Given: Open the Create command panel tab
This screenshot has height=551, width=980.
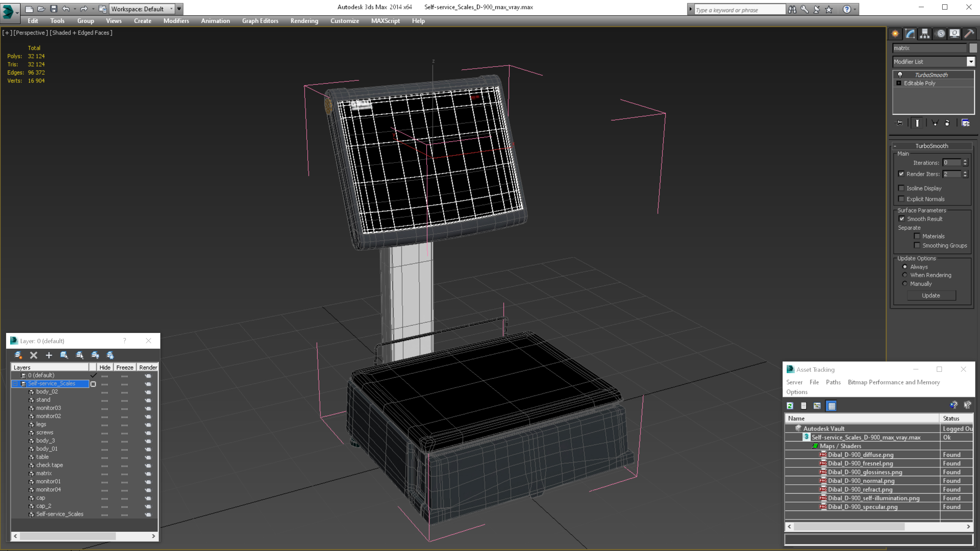Looking at the screenshot, I should [895, 33].
